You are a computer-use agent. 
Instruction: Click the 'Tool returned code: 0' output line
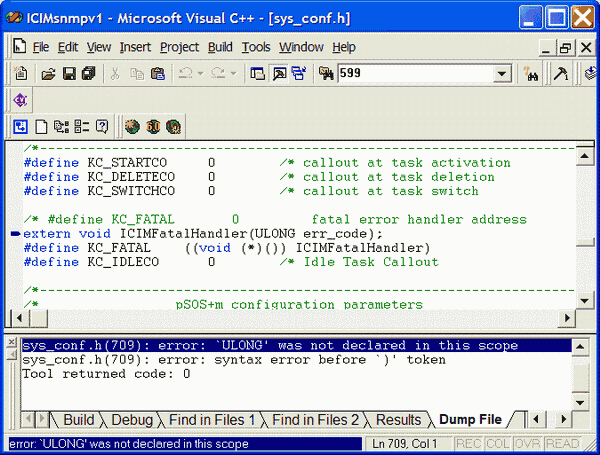click(x=106, y=374)
